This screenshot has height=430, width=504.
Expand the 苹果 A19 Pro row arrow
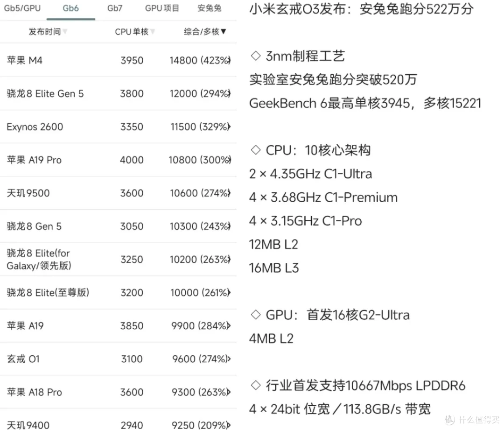(x=229, y=160)
